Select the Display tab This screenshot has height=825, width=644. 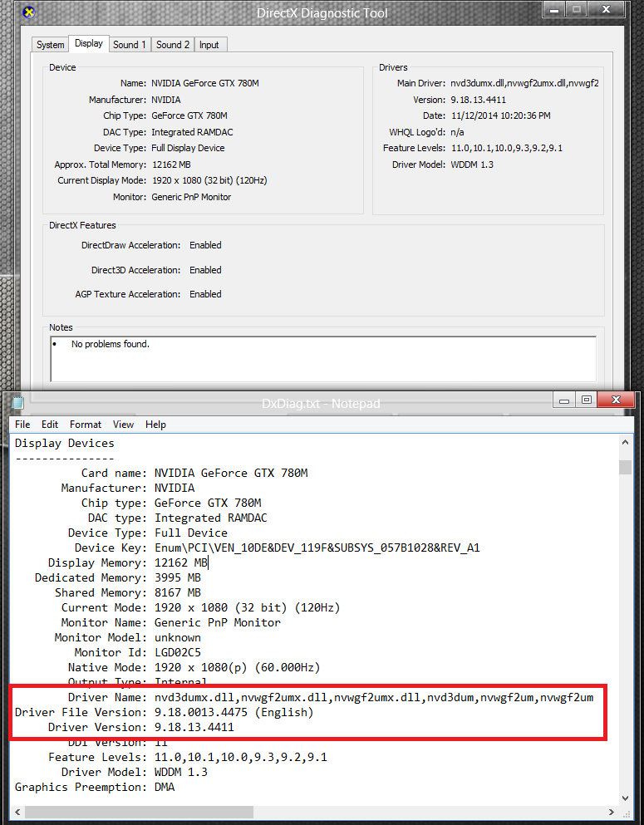coord(88,44)
